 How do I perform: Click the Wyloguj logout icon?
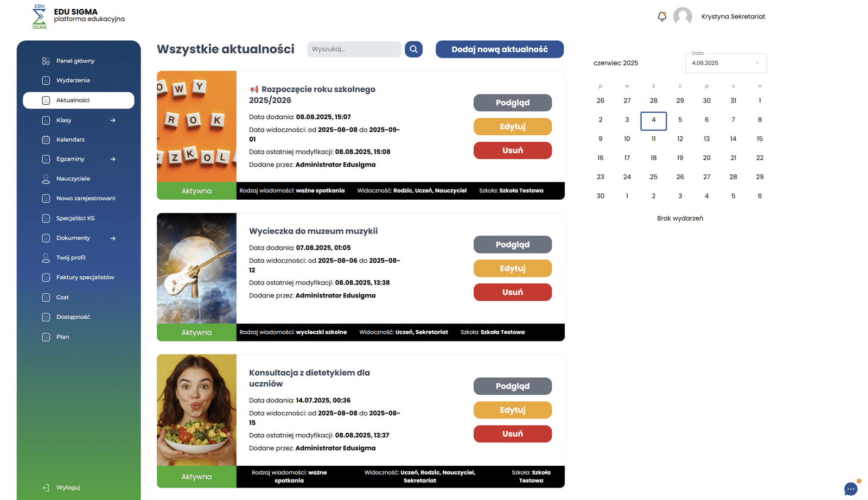[46, 488]
